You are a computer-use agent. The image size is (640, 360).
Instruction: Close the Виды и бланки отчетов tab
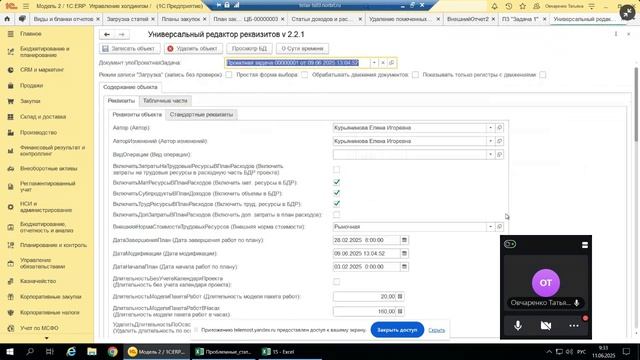[98, 19]
